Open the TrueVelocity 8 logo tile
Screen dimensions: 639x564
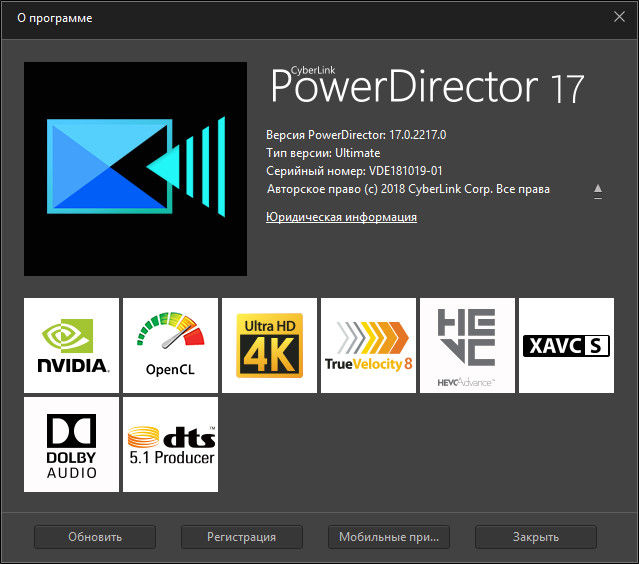coord(368,345)
